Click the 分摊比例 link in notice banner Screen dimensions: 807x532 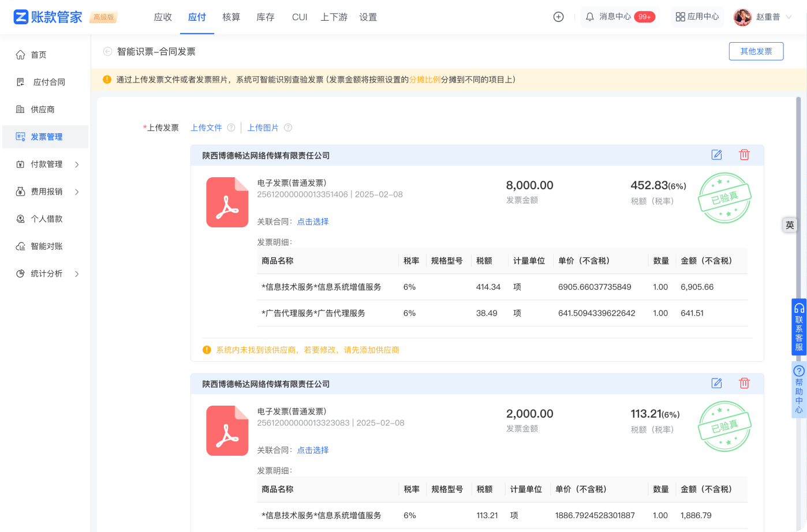pyautogui.click(x=425, y=80)
